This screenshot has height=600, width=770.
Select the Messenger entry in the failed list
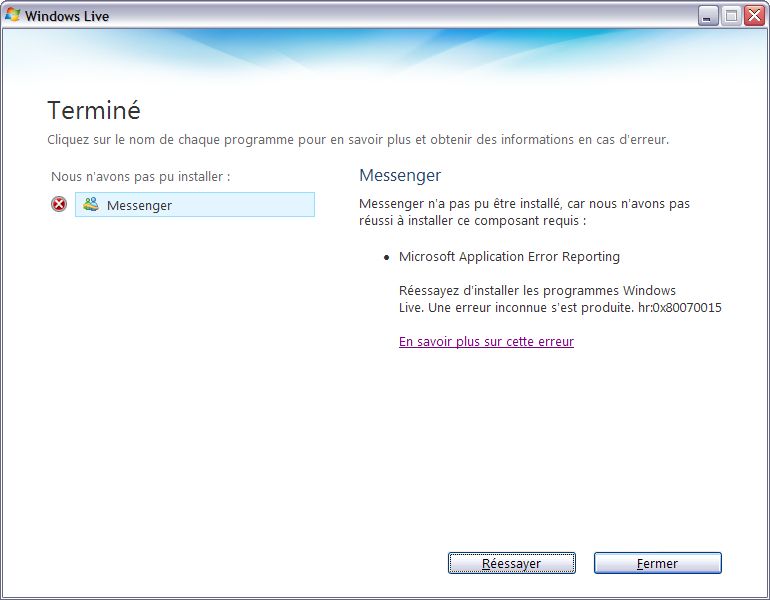[x=195, y=205]
